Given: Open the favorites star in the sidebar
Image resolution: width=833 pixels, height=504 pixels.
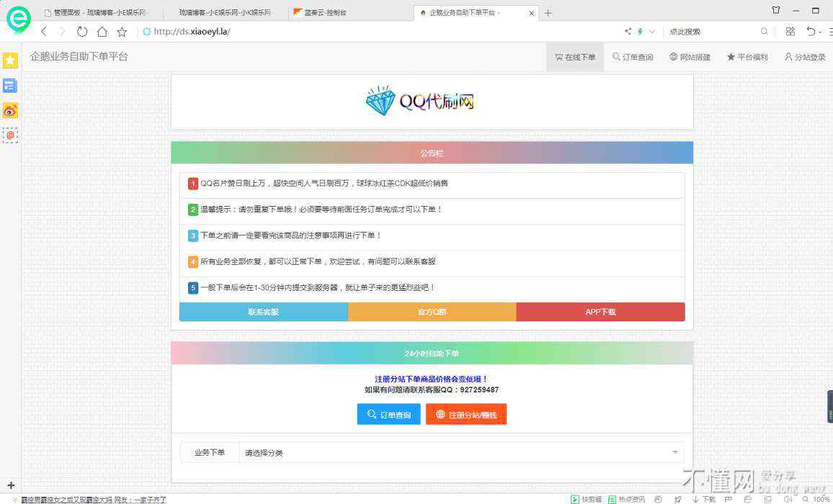Looking at the screenshot, I should pos(10,60).
